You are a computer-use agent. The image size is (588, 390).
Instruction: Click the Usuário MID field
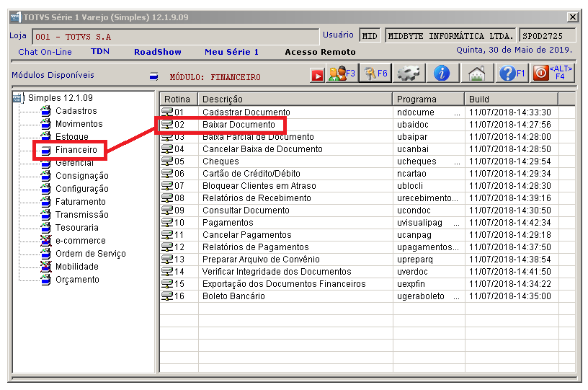click(370, 36)
